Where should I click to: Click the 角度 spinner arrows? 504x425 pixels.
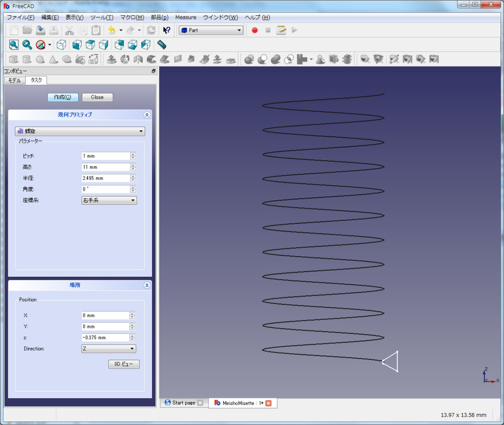click(x=133, y=189)
